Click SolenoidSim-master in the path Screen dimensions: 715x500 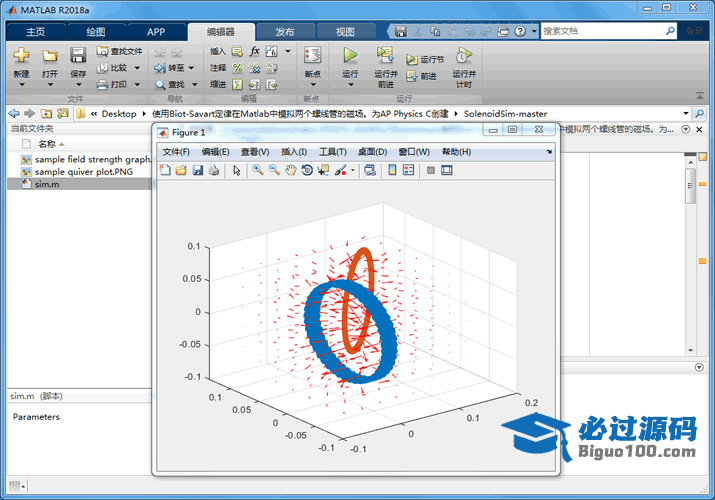coord(505,113)
